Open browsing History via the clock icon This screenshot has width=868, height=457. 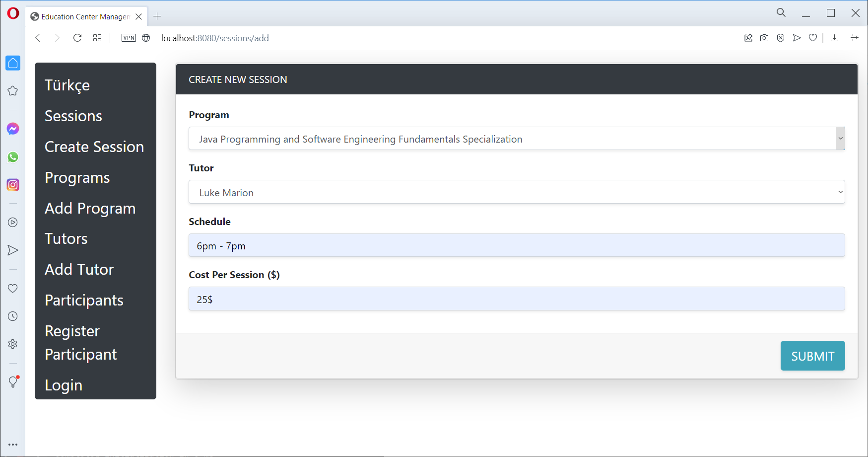[13, 316]
